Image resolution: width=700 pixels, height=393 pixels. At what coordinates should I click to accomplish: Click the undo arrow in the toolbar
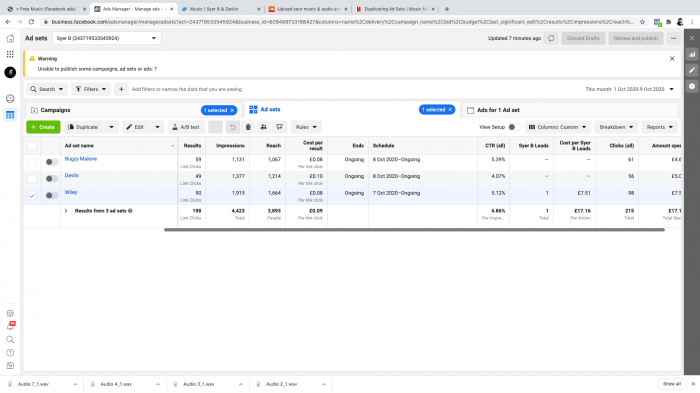233,127
